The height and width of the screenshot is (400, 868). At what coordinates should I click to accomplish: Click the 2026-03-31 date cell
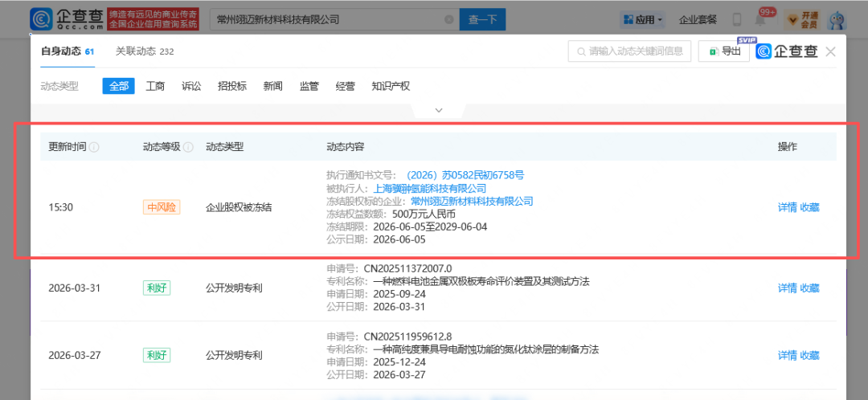[x=75, y=288]
